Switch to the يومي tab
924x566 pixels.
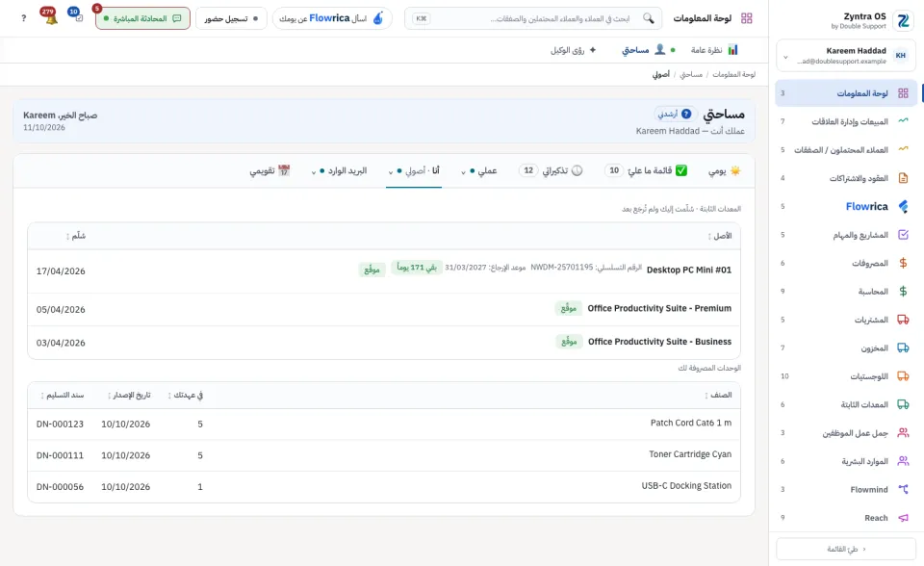pos(724,170)
